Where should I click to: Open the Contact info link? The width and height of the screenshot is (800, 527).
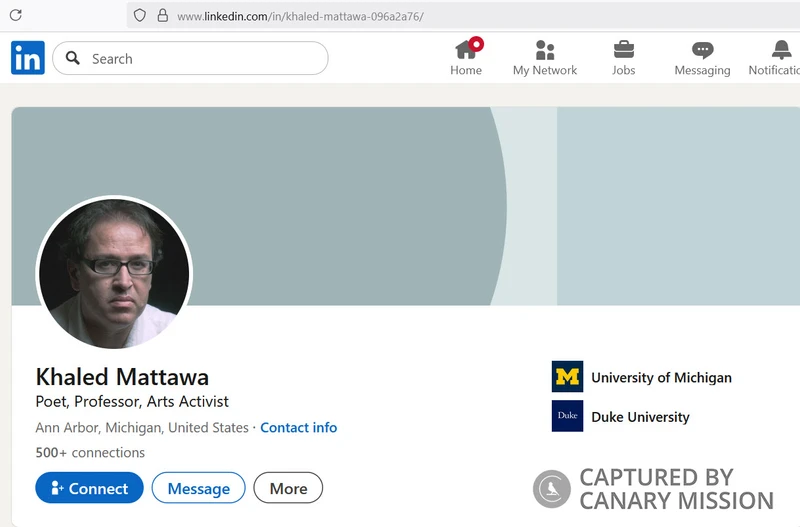[x=298, y=427]
